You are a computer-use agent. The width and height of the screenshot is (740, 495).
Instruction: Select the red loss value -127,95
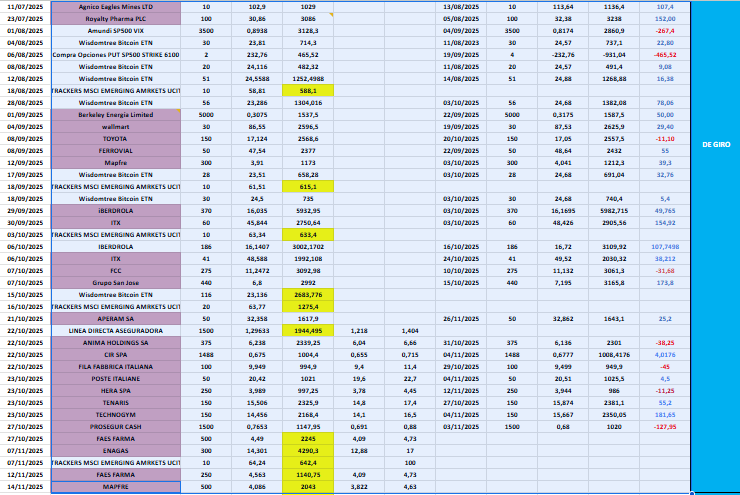(x=665, y=427)
